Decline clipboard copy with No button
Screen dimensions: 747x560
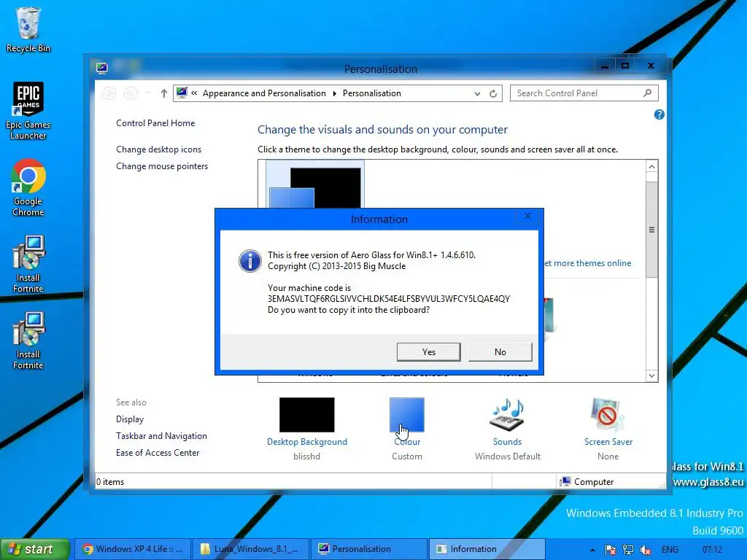click(500, 352)
